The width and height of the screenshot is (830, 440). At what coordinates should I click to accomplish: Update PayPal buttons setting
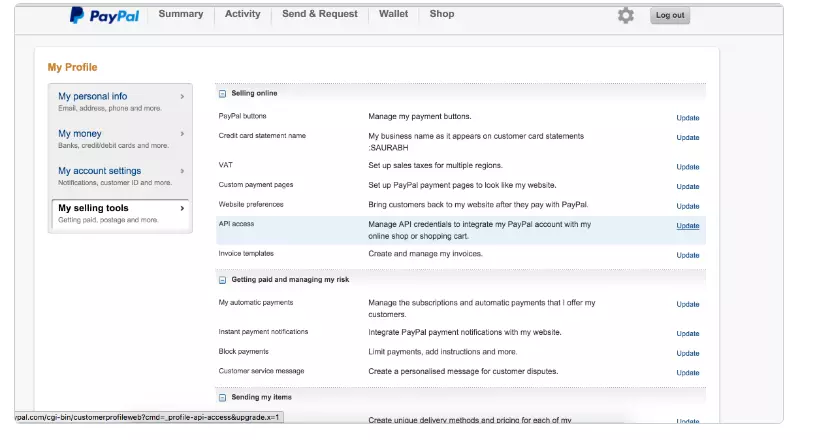click(x=688, y=118)
